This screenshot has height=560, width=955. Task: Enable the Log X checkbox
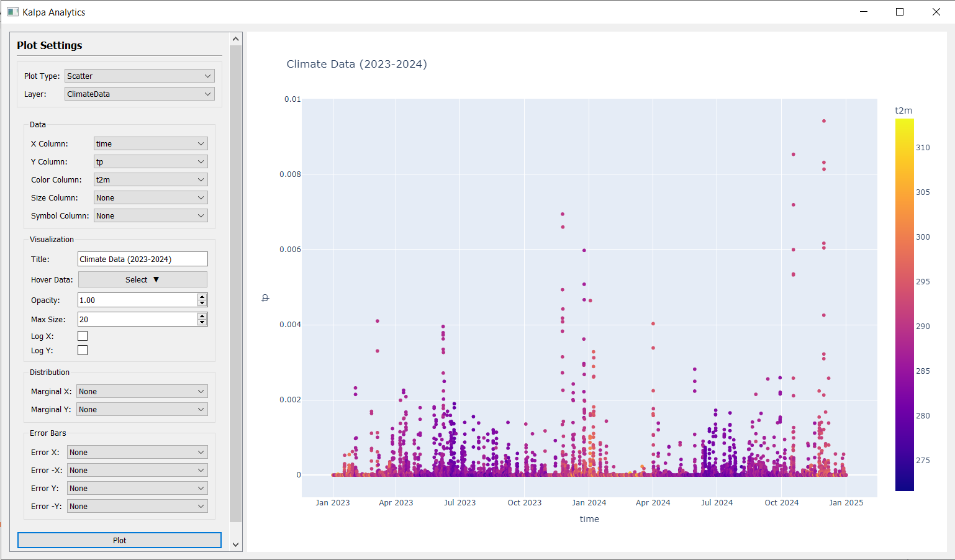83,336
